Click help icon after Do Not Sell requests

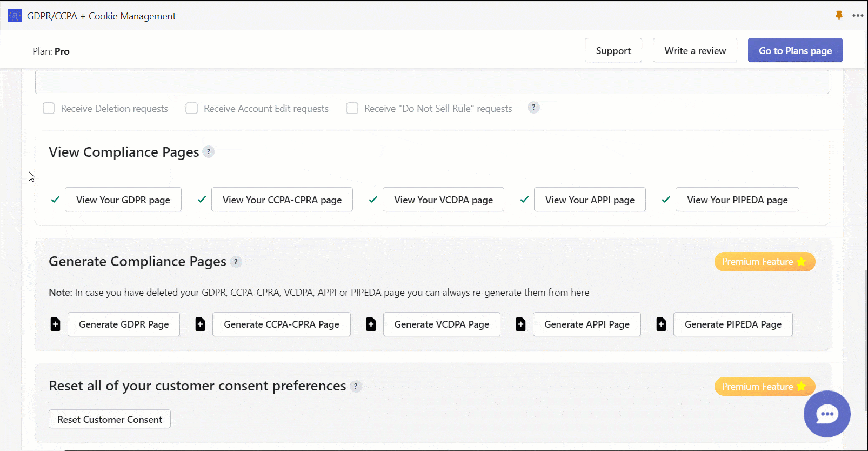click(x=533, y=108)
